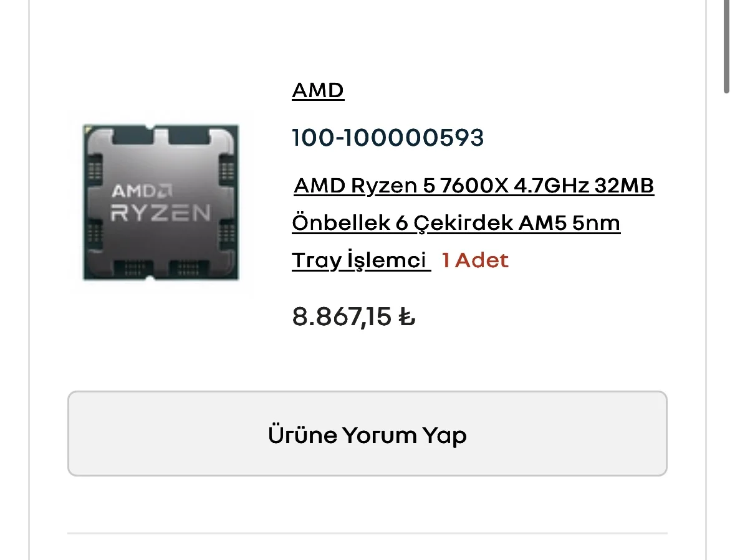Viewport: 735px width, 560px height.
Task: Click the Turkish lira currency symbol
Action: 407,318
